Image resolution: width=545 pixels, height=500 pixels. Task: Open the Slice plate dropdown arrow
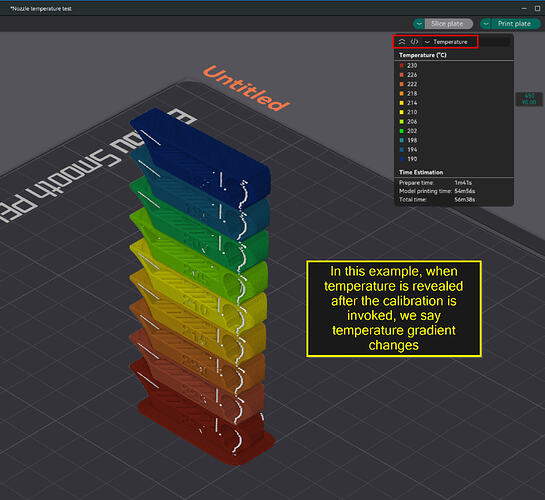click(x=419, y=24)
